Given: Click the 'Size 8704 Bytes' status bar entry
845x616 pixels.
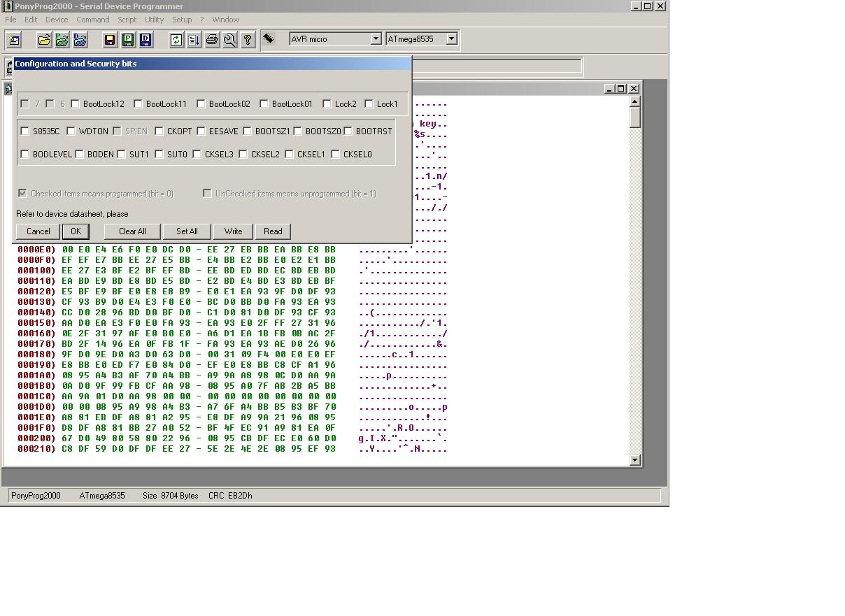Looking at the screenshot, I should [x=171, y=496].
